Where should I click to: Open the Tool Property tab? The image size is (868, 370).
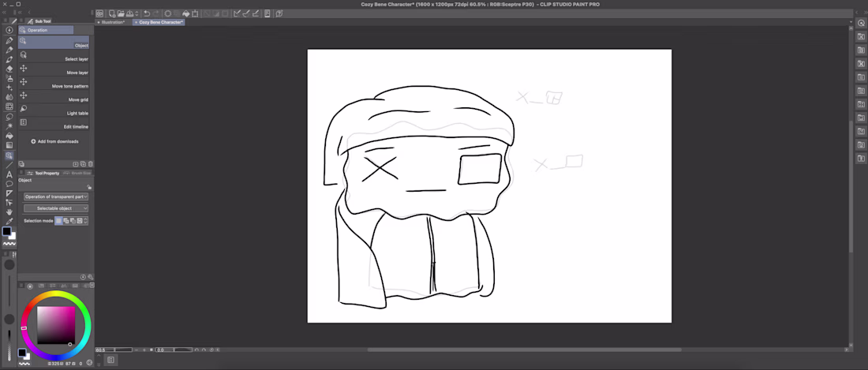pos(47,173)
